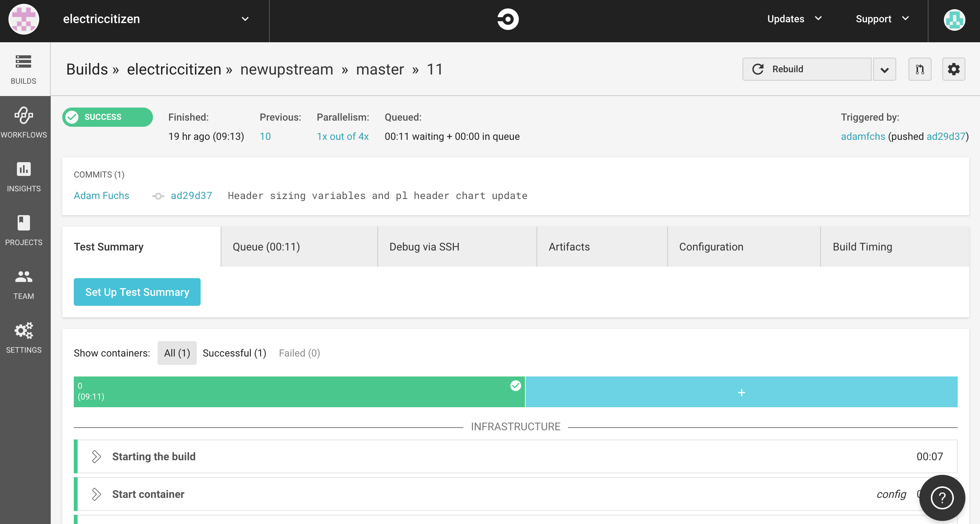
Task: Click the build number 11 in breadcrumb
Action: [435, 70]
